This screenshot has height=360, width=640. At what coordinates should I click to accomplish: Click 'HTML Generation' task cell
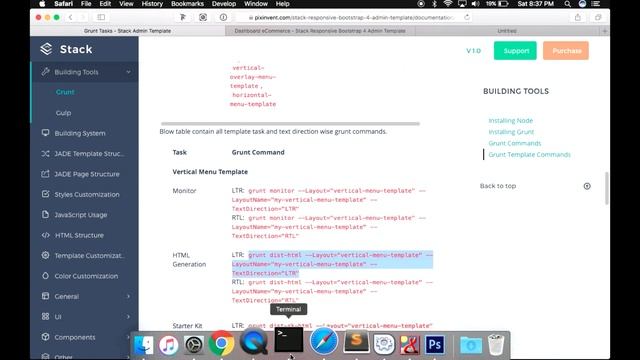pyautogui.click(x=189, y=260)
